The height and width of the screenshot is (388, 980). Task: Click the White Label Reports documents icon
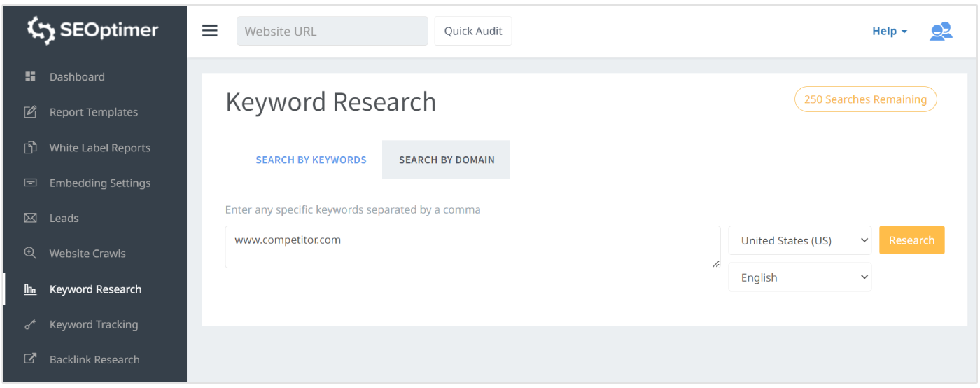coord(30,148)
